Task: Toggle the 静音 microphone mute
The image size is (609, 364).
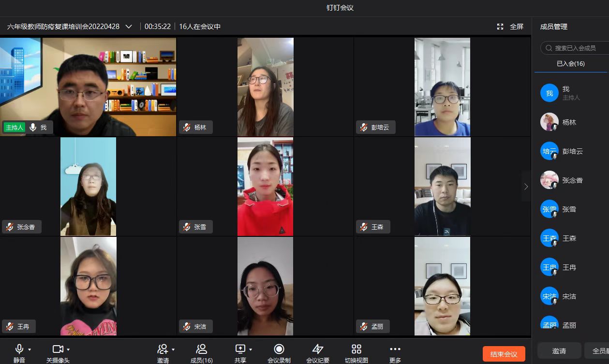Action: click(x=19, y=349)
